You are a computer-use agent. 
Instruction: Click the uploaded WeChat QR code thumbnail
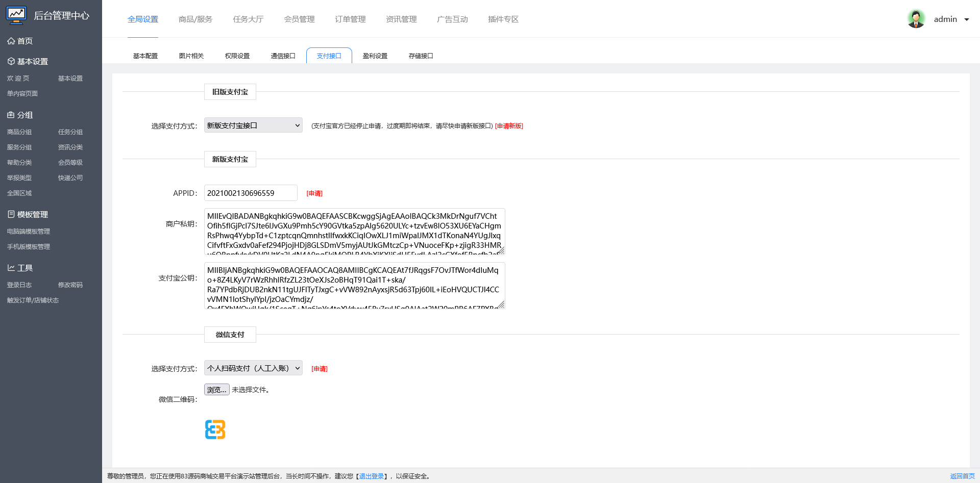click(x=215, y=429)
